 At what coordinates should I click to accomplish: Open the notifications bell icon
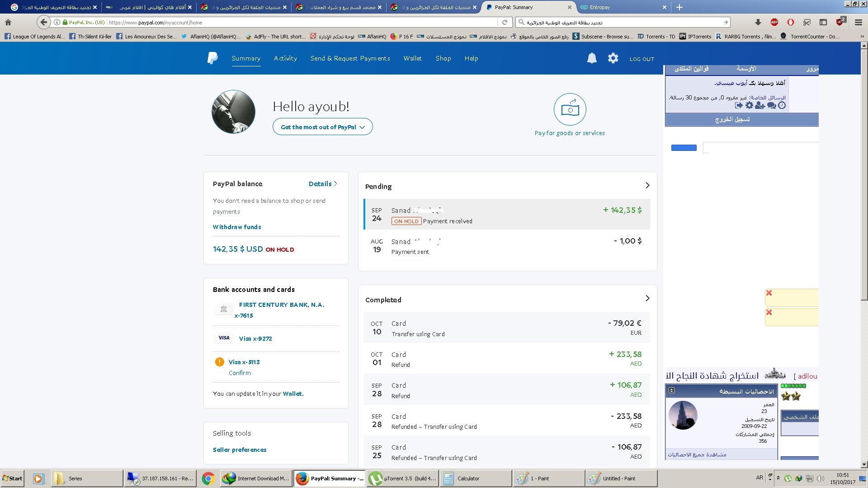[592, 58]
